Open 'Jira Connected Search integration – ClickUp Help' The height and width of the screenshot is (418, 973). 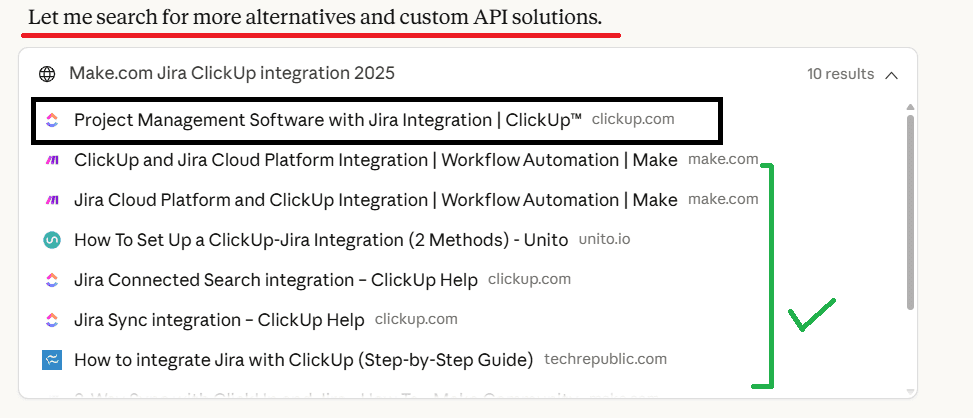[275, 280]
